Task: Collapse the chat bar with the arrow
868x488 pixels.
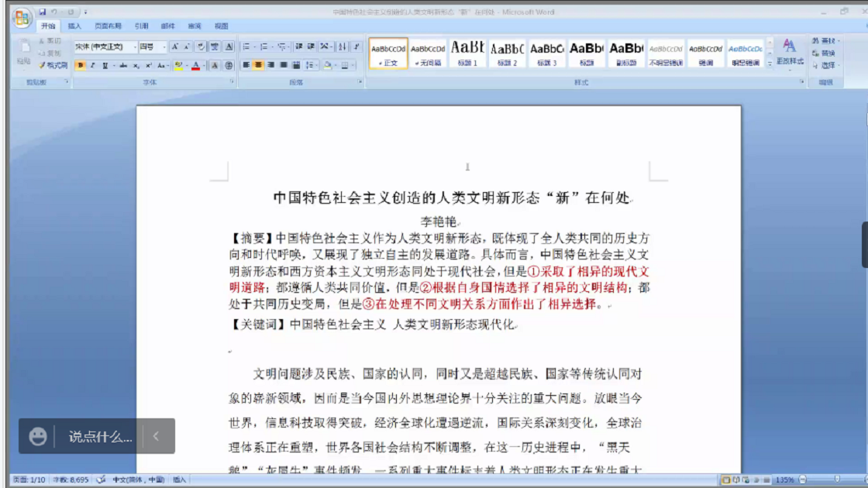Action: pos(156,437)
